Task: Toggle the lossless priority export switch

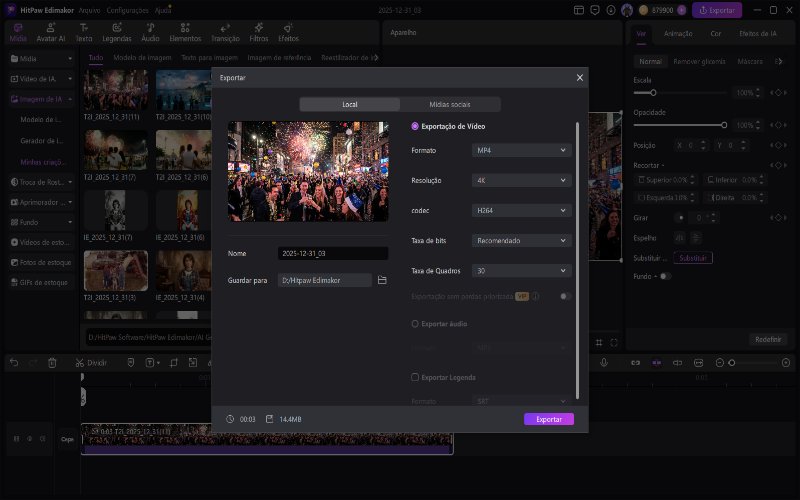Action: [x=564, y=296]
